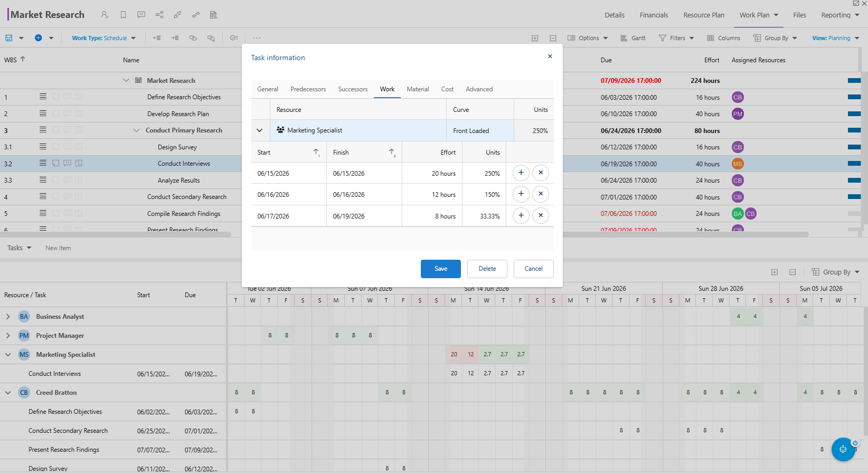Open top toolbar Group By dropdown

[775, 38]
